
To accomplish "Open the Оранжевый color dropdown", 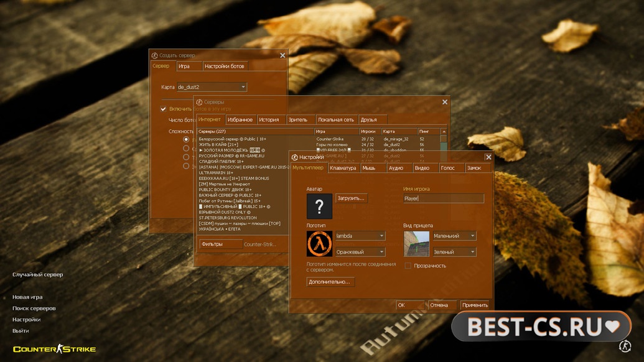I will coord(360,252).
